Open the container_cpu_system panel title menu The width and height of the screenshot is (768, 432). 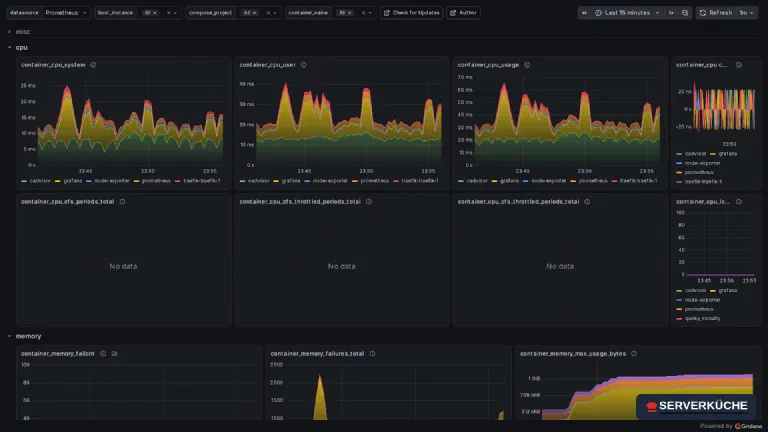pos(53,65)
